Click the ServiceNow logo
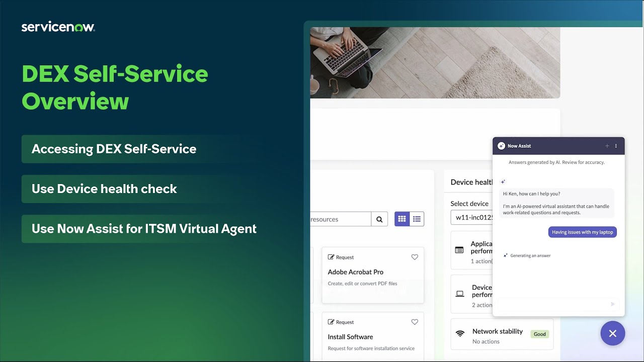This screenshot has width=644, height=362. pyautogui.click(x=58, y=26)
